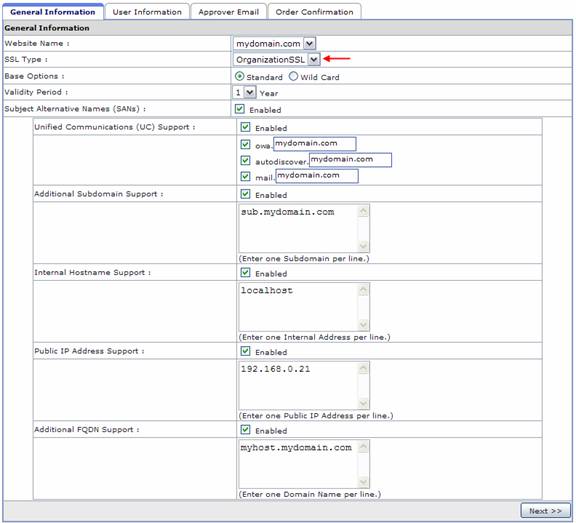
Task: Open the Approver Email tab
Action: point(228,12)
